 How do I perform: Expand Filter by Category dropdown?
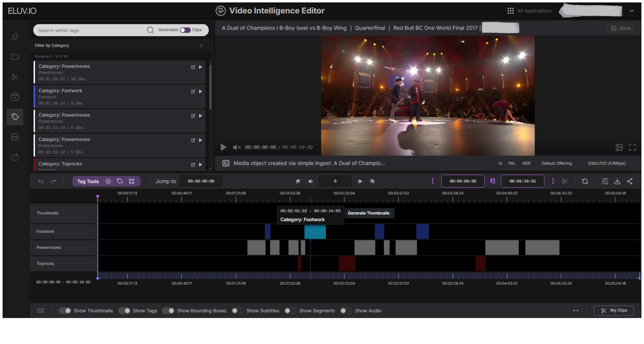[201, 46]
